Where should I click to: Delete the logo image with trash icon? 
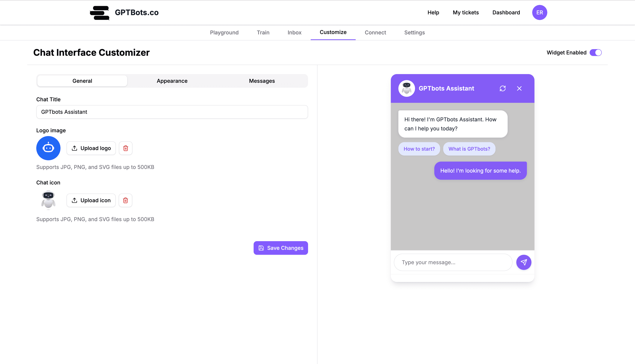click(x=125, y=148)
